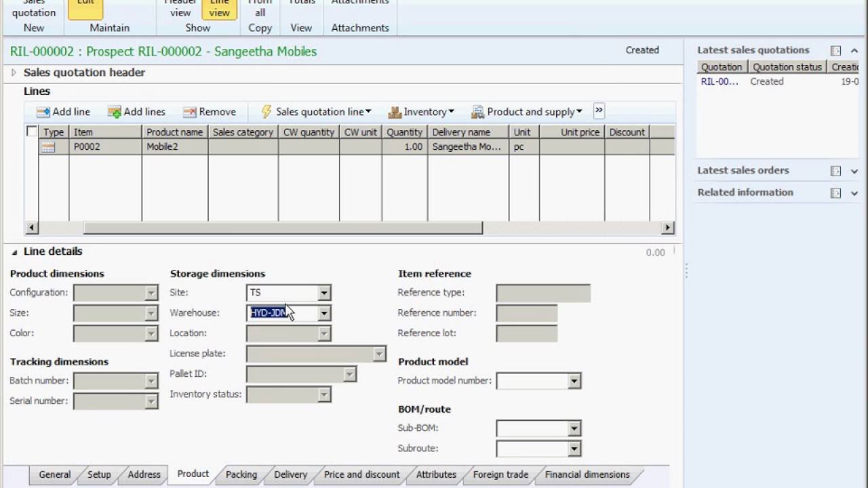Open the Site dropdown arrow
The height and width of the screenshot is (488, 868).
(324, 293)
